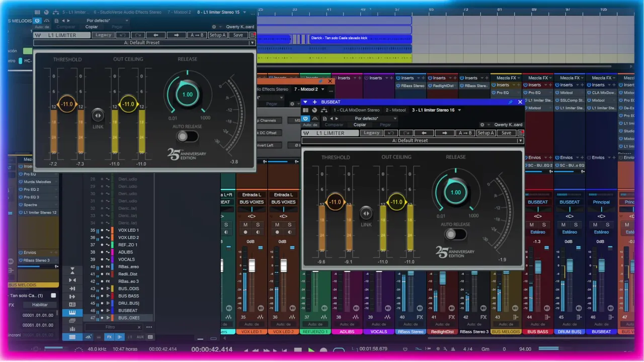Click THRESHOLD -11.0 handle in BUSBEAT limiter

[335, 202]
